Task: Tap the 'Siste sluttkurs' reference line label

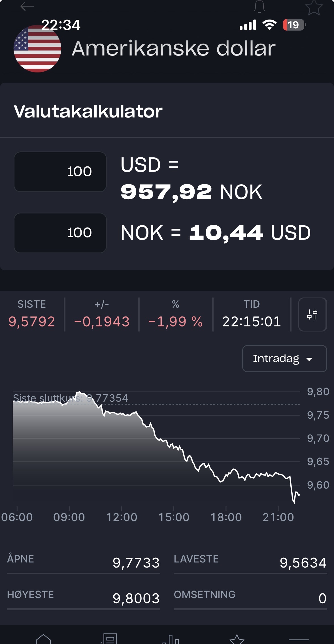Action: [71, 398]
